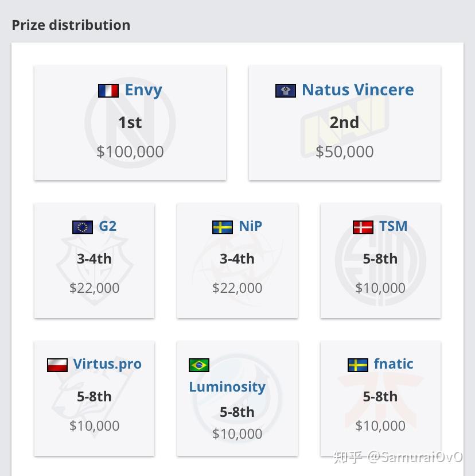The width and height of the screenshot is (475, 476).
Task: Go to the fnatic team page
Action: click(394, 364)
